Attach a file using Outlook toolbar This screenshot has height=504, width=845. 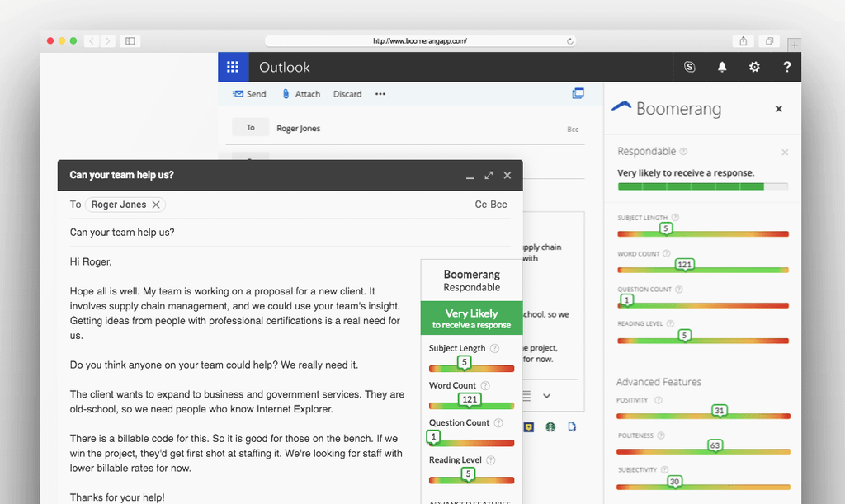pyautogui.click(x=301, y=94)
